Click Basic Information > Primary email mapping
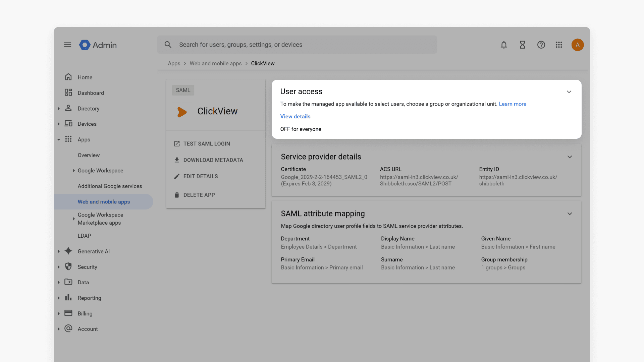 point(322,268)
